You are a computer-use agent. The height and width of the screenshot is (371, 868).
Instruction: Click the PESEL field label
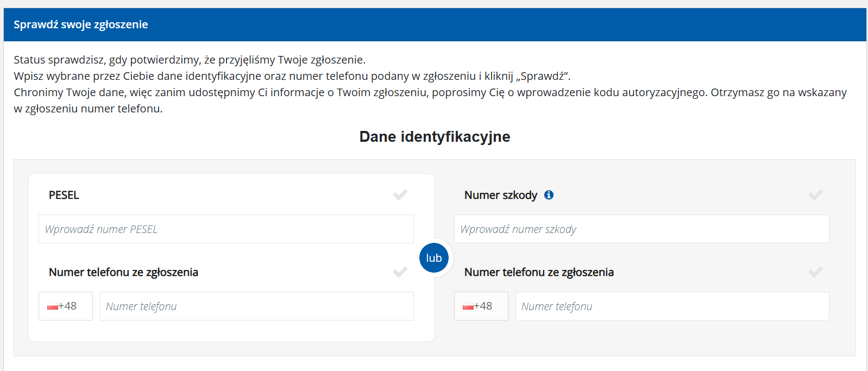(64, 195)
